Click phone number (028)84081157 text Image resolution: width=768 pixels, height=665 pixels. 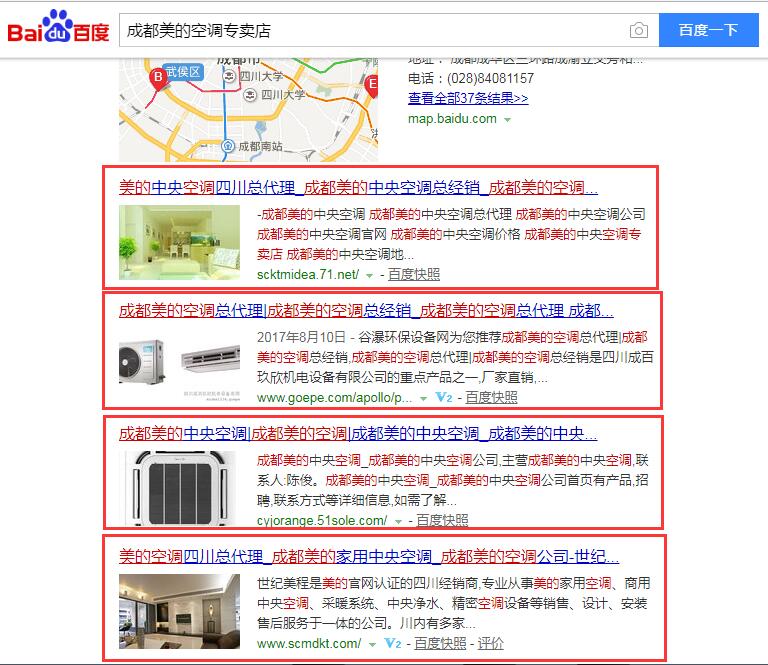[490, 78]
